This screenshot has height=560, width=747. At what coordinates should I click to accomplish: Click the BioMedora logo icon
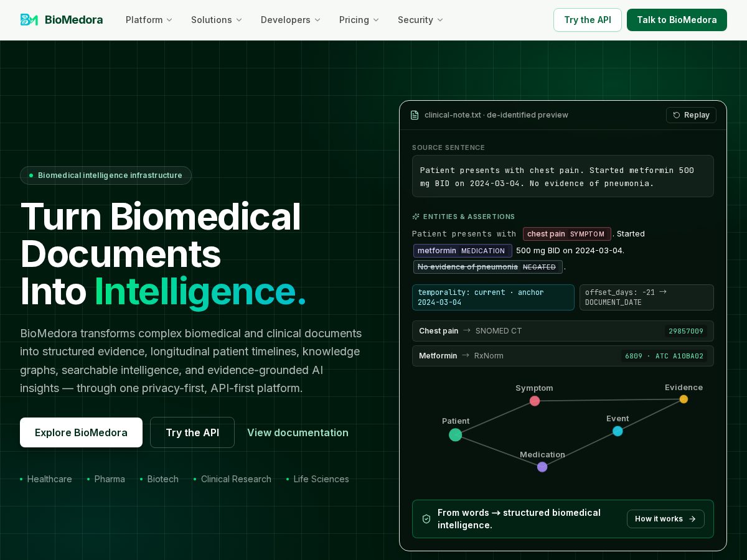29,20
